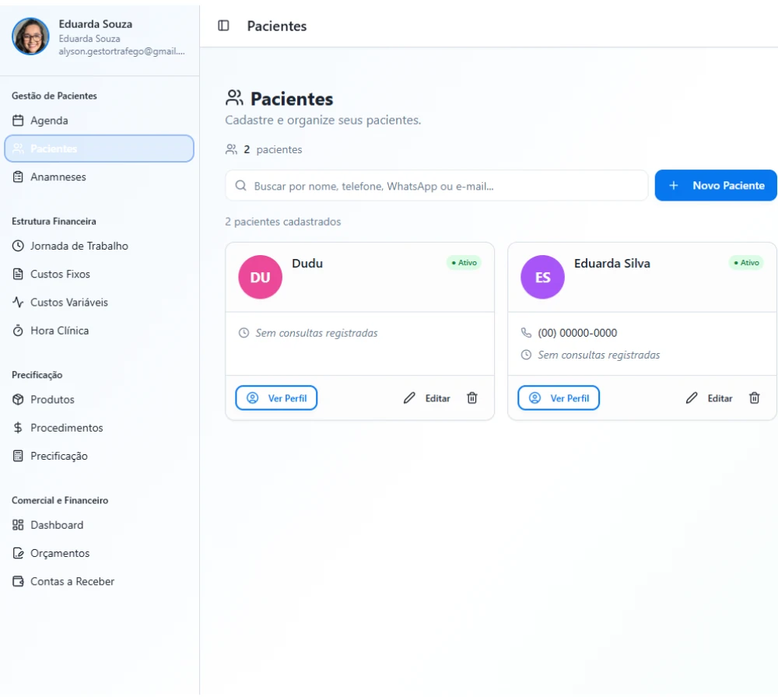Click the clipboard icon beside Anamneses
This screenshot has width=778, height=700.
18,177
